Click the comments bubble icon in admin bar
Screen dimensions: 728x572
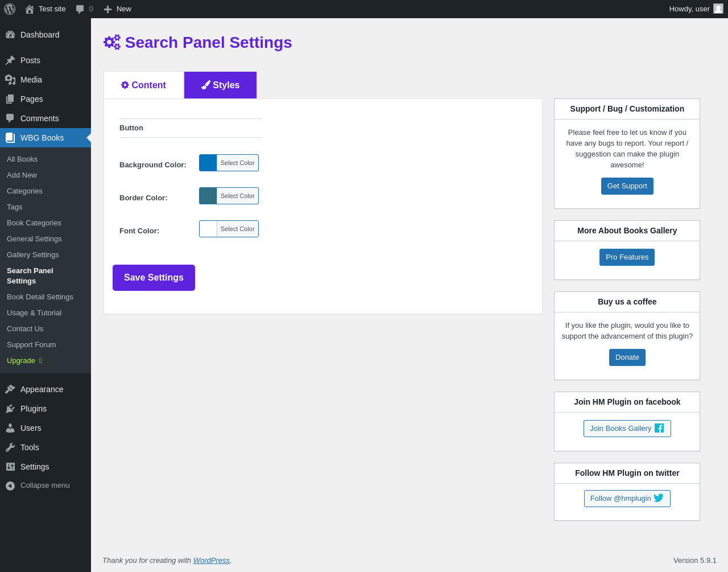[80, 9]
